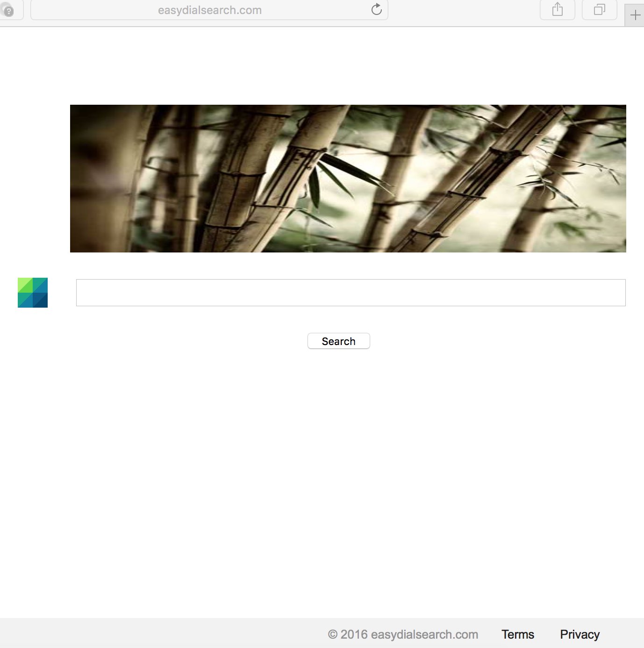Open a new tab with plus button

pos(635,15)
